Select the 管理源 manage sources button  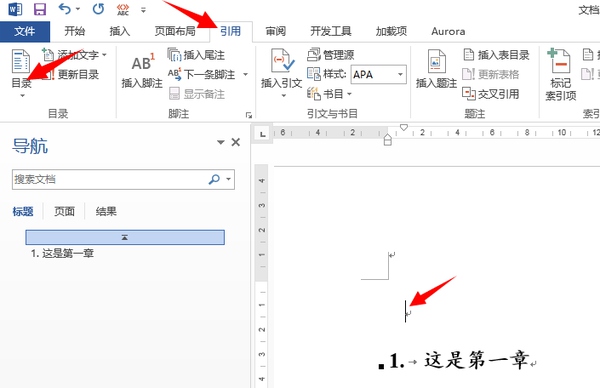331,55
